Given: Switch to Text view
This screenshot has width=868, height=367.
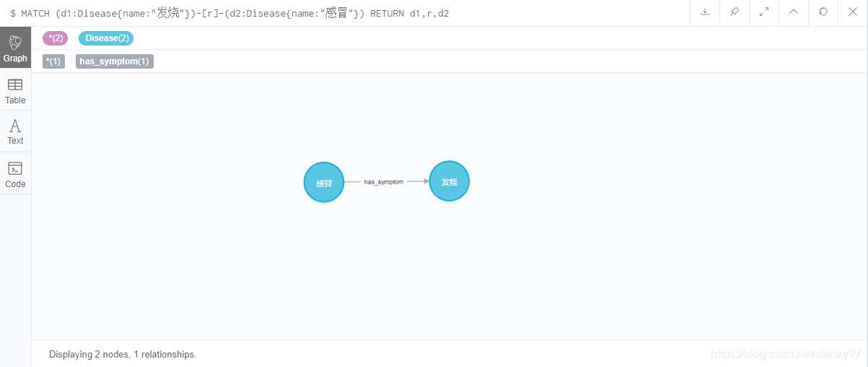Looking at the screenshot, I should pos(15,131).
